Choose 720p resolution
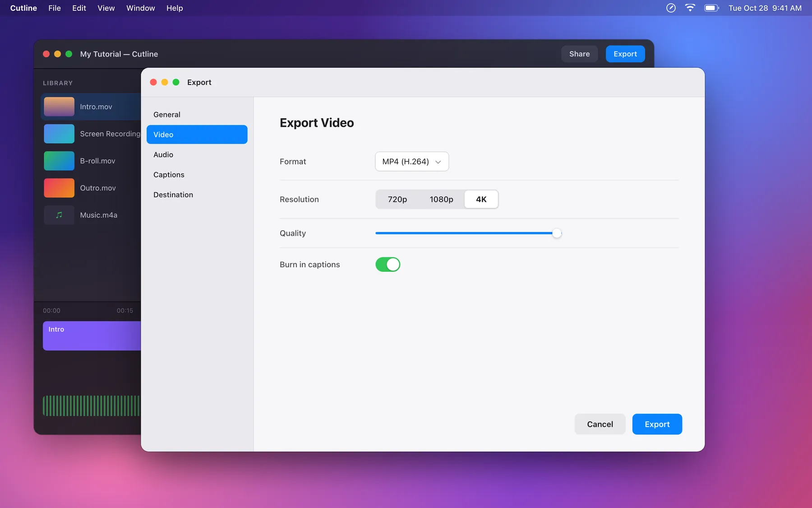Screen dimensions: 812x508 coord(397,199)
